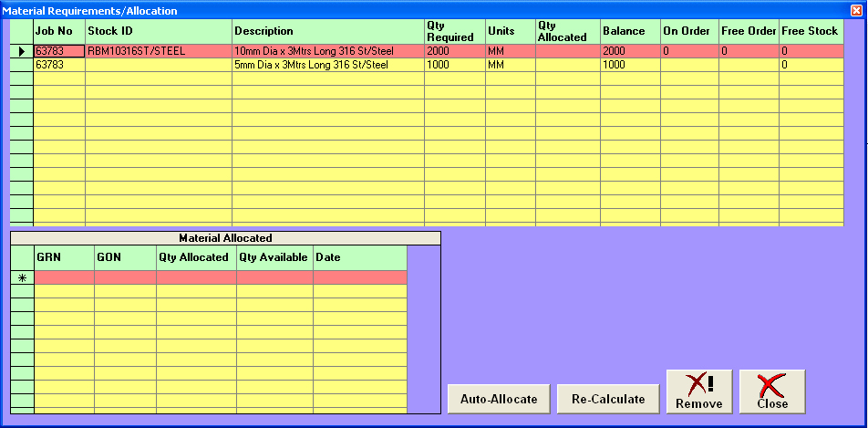Click Job No cell in the 10mm Dia row
This screenshot has height=428, width=868.
pos(60,51)
